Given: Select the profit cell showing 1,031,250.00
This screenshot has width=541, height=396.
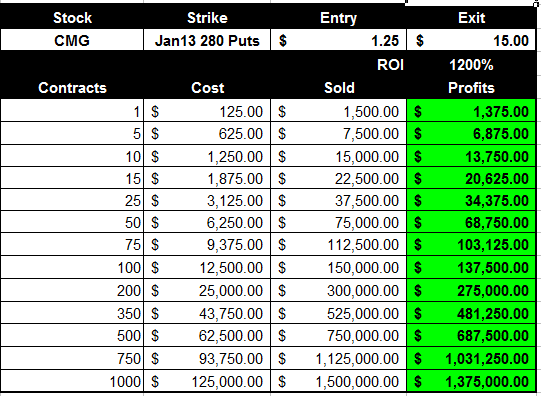Looking at the screenshot, I should [471, 358].
